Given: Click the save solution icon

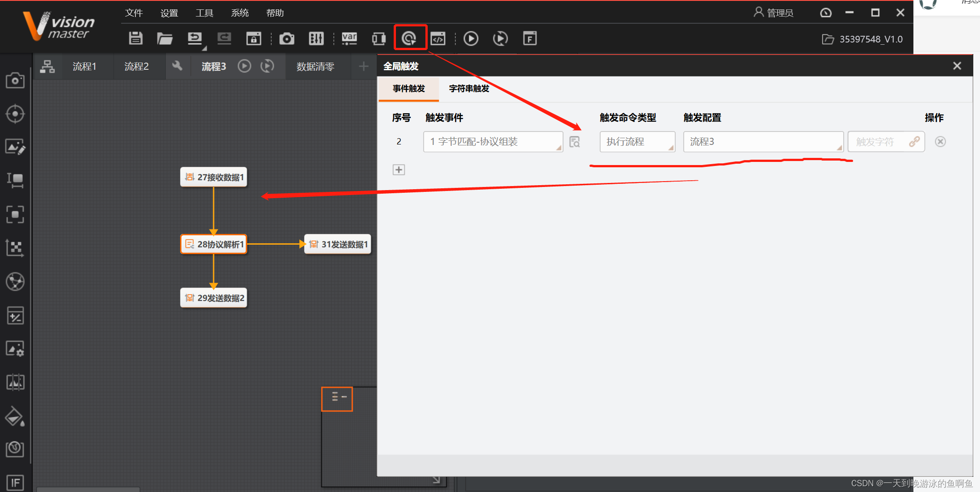Looking at the screenshot, I should (135, 38).
